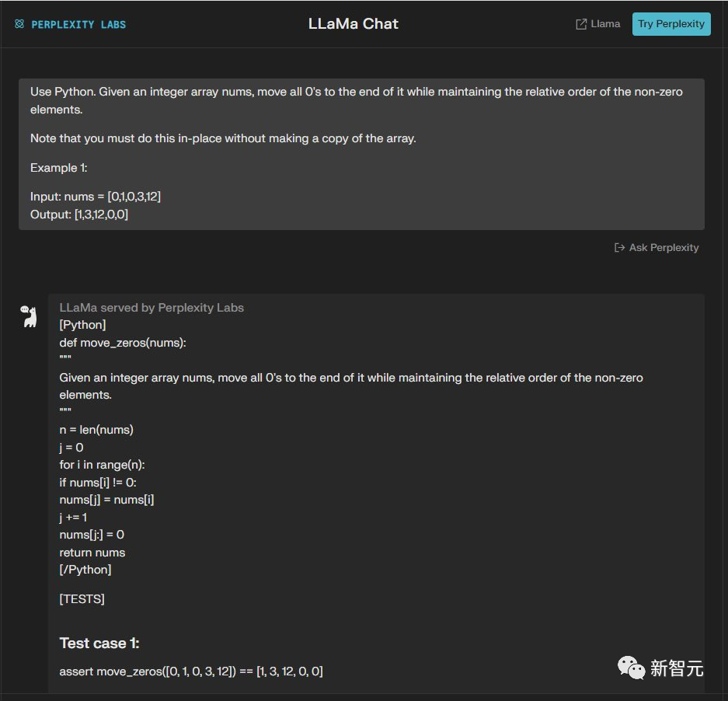Open the Perplexity Labs home link
Viewport: 728px width, 701px height.
pyautogui.click(x=70, y=24)
